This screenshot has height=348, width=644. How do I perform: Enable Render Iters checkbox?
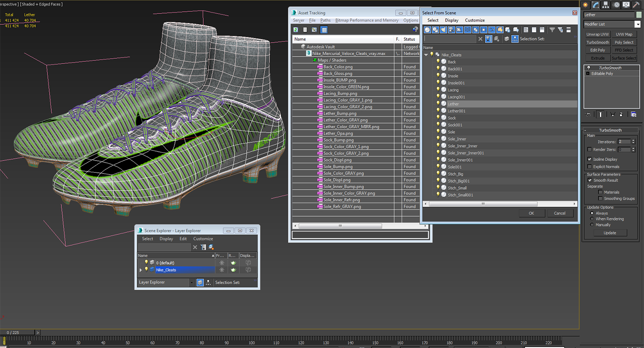coord(590,150)
